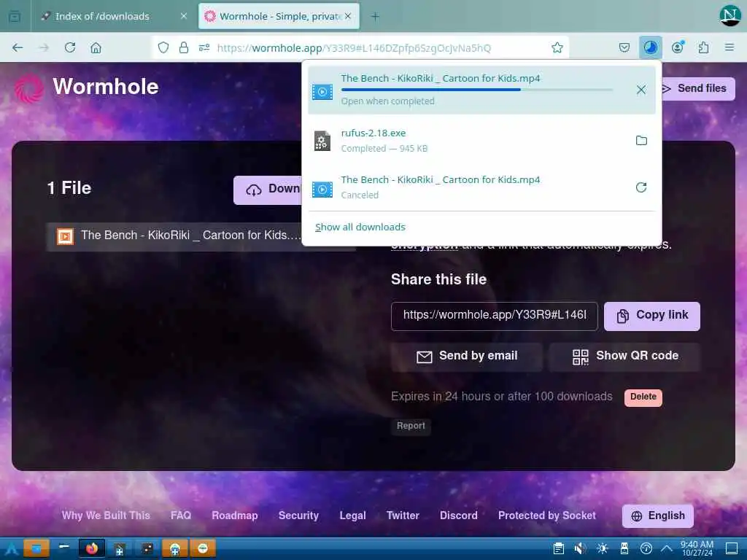Click the video file icon in file row
The image size is (747, 560).
click(x=65, y=236)
